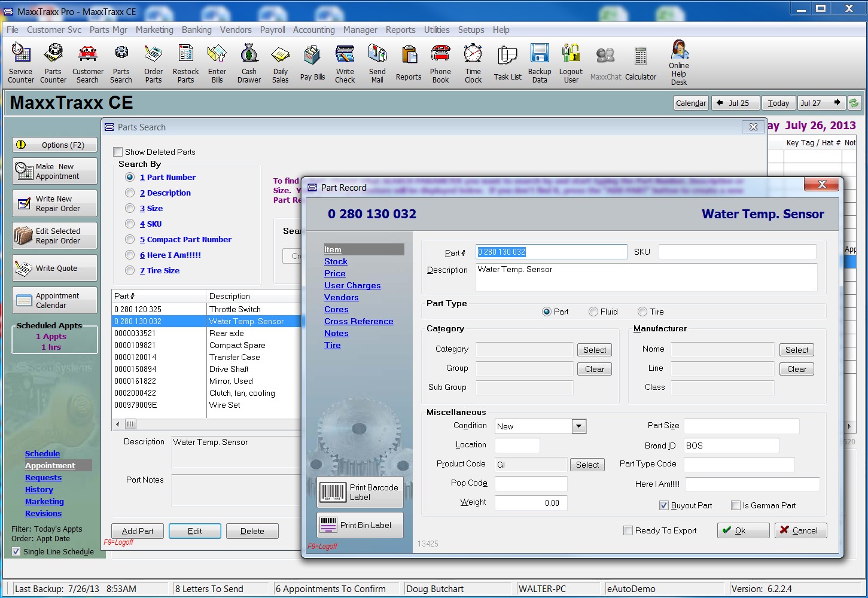Screen dimensions: 868x598
Task: Open the Parts Mgr menu
Action: click(108, 29)
